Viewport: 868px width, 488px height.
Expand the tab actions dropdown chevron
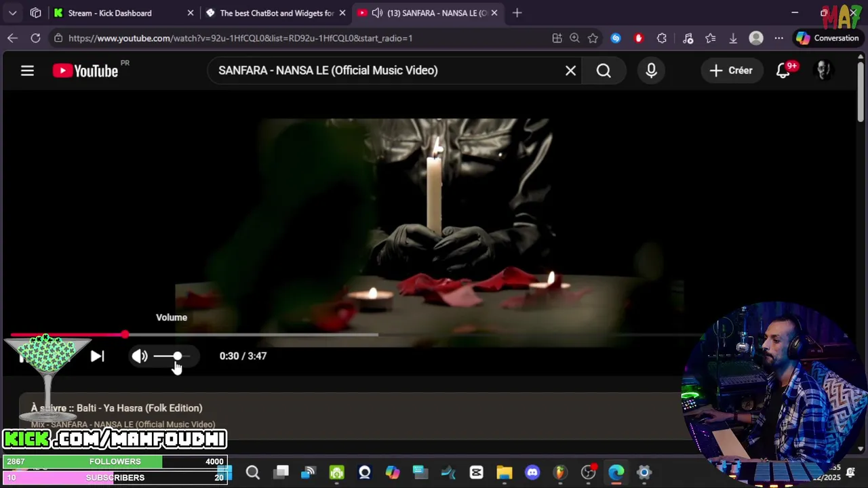(13, 13)
